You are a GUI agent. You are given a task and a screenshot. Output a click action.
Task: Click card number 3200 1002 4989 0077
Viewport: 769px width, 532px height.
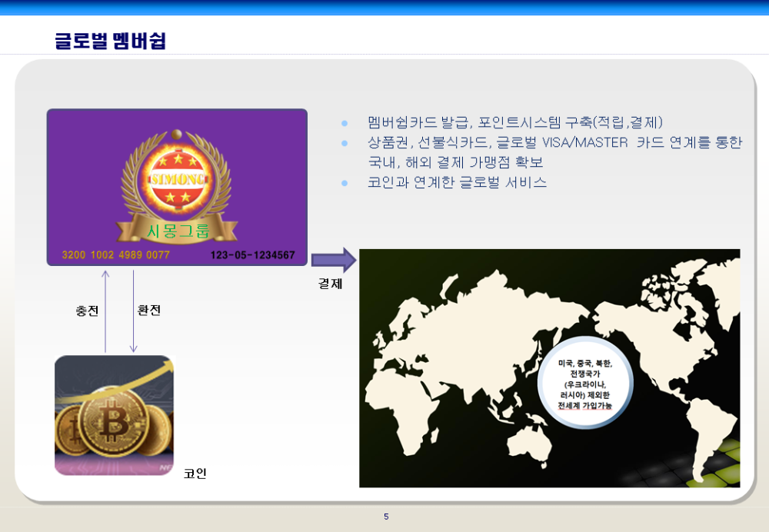pyautogui.click(x=115, y=255)
